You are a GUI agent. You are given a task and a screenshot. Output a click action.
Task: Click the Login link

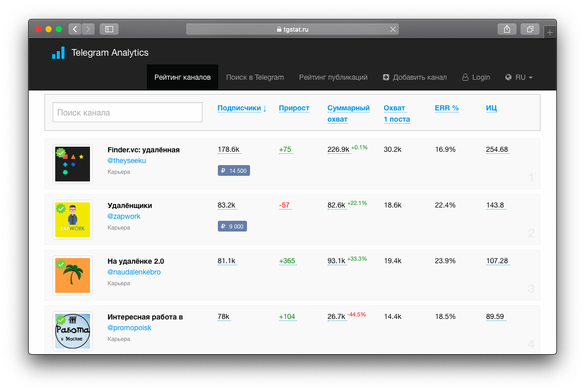click(x=476, y=77)
